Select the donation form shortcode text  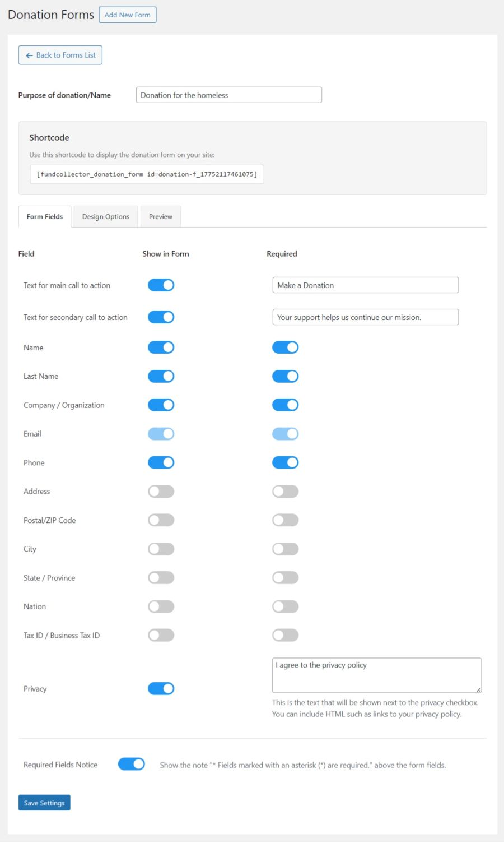click(147, 174)
